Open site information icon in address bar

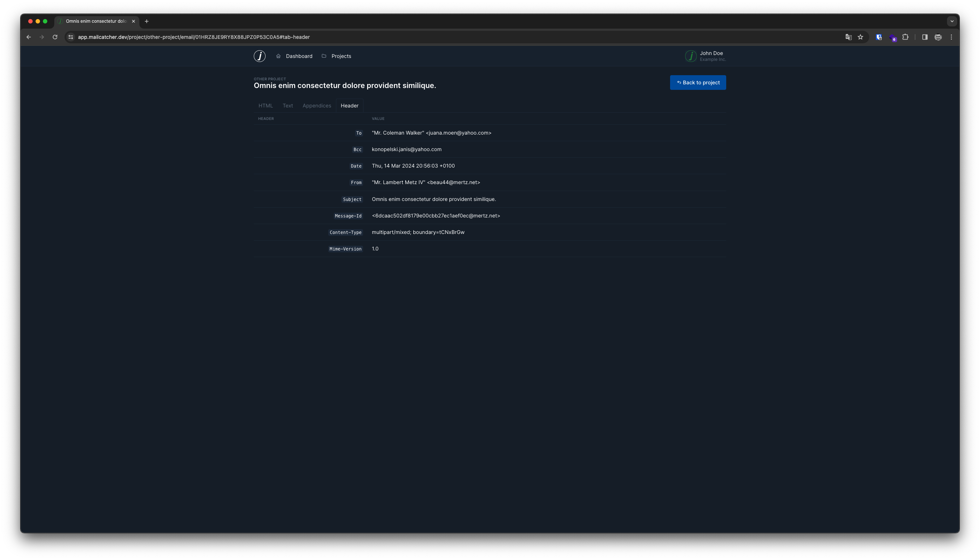71,37
